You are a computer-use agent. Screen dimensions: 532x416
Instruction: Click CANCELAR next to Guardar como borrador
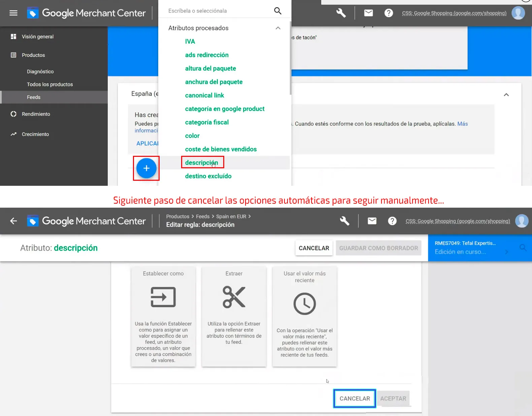coord(314,248)
